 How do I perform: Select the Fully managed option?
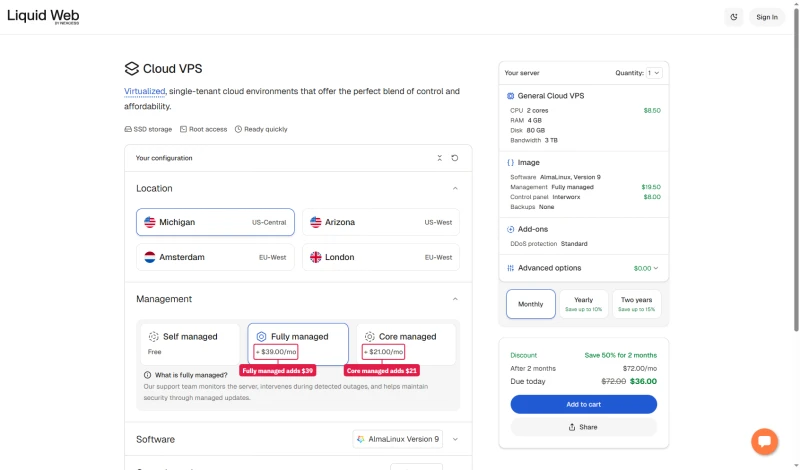coord(298,344)
